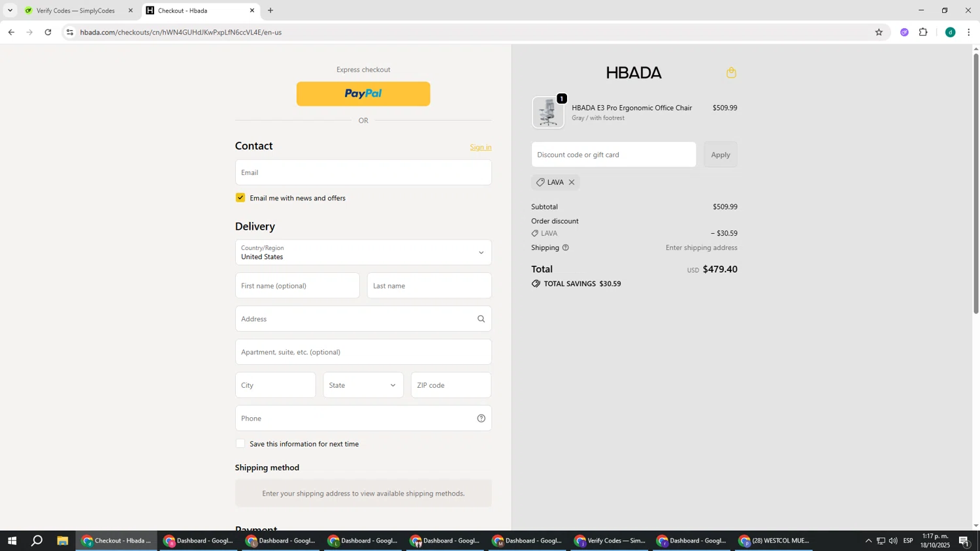Open the Chrome profile avatar
Viewport: 980px width, 551px height.
click(950, 32)
